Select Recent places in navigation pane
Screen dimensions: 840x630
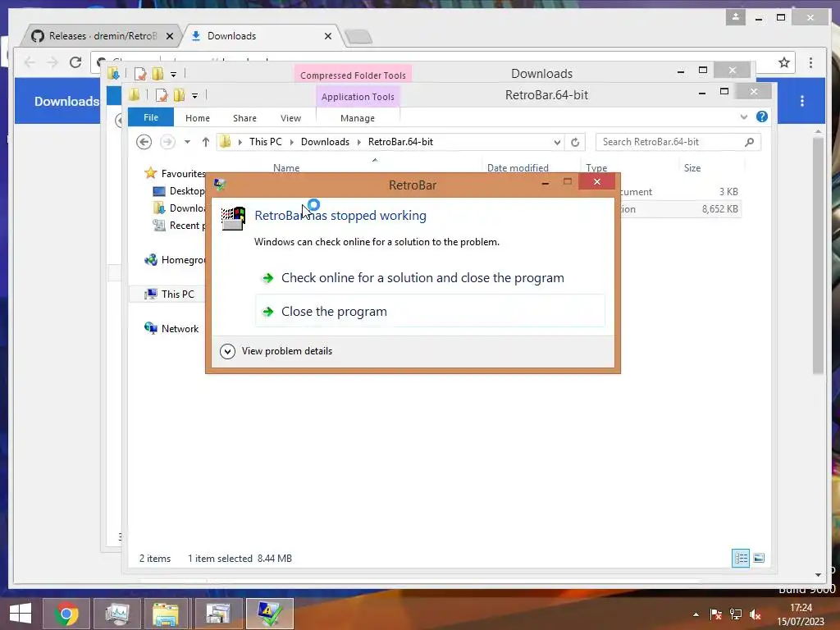click(179, 225)
